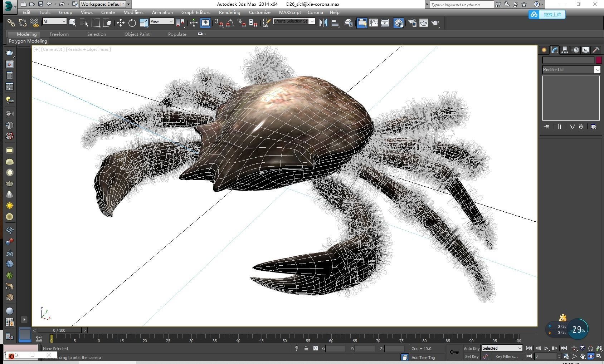Expand Create Selection Set dropdown

pyautogui.click(x=312, y=21)
